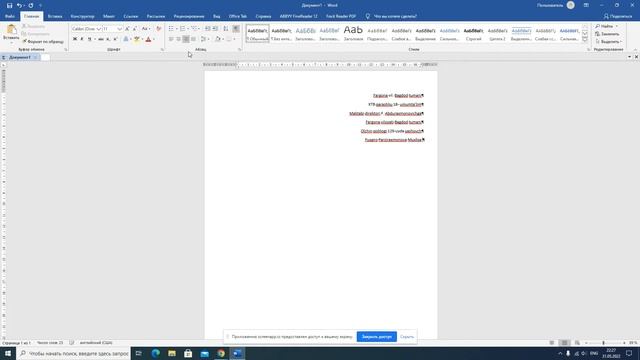The height and width of the screenshot is (360, 640).
Task: Toggle italic formatting
Action: point(82,39)
